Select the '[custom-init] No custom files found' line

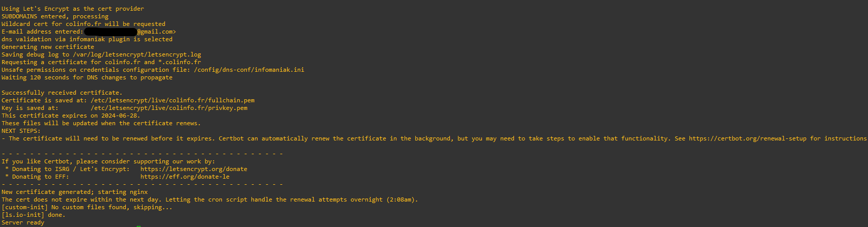(x=87, y=207)
